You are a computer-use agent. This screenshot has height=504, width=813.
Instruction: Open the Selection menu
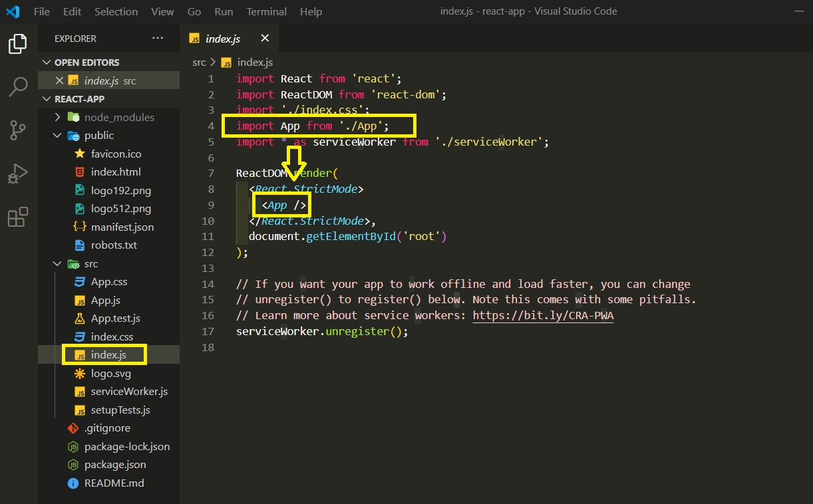(116, 11)
